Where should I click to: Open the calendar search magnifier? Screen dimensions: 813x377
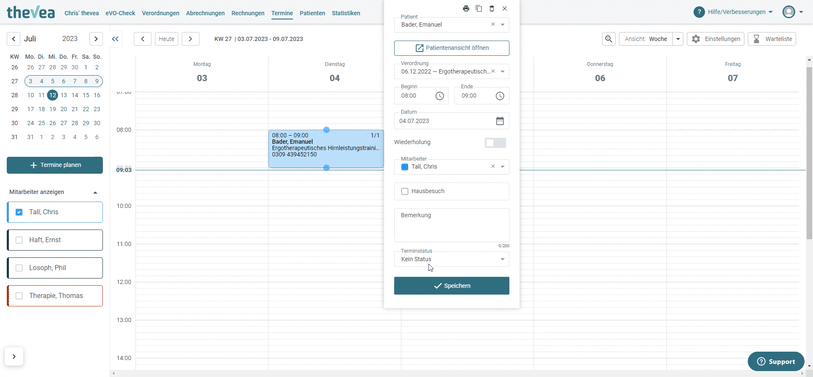tap(609, 39)
